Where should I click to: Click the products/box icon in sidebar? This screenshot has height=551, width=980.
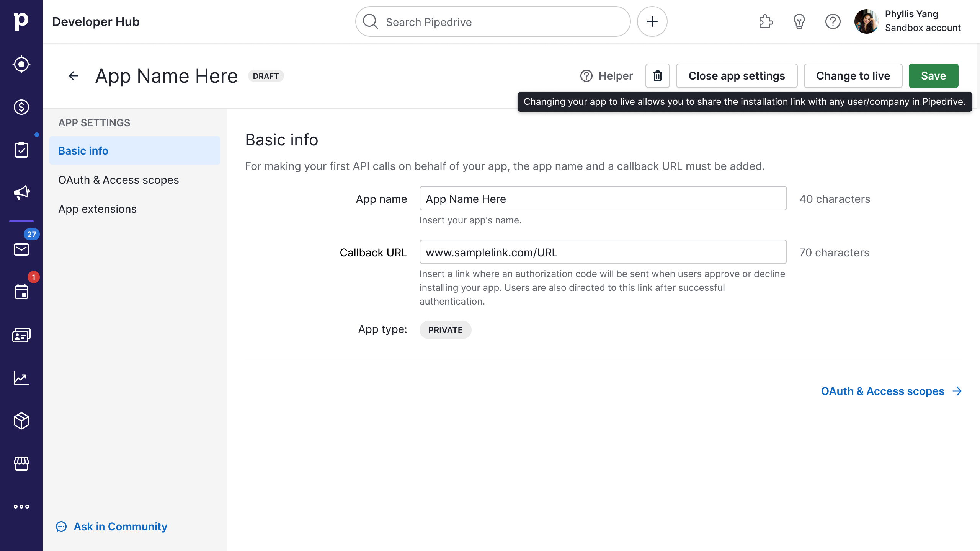[21, 421]
